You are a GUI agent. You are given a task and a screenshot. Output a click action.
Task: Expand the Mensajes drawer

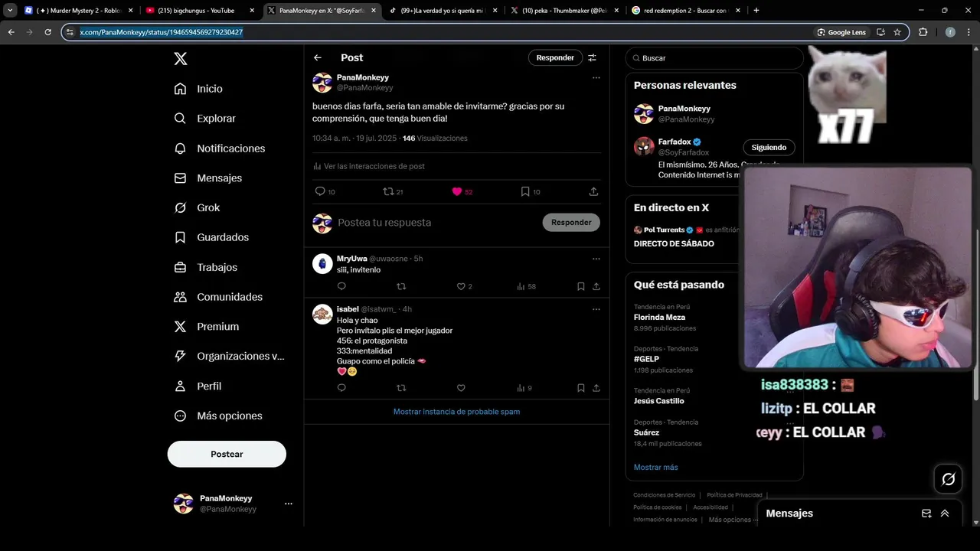945,514
